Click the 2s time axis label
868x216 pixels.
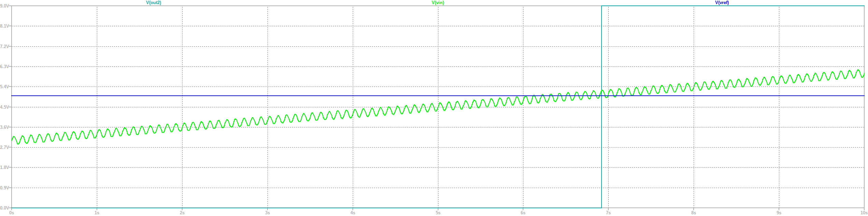point(182,213)
